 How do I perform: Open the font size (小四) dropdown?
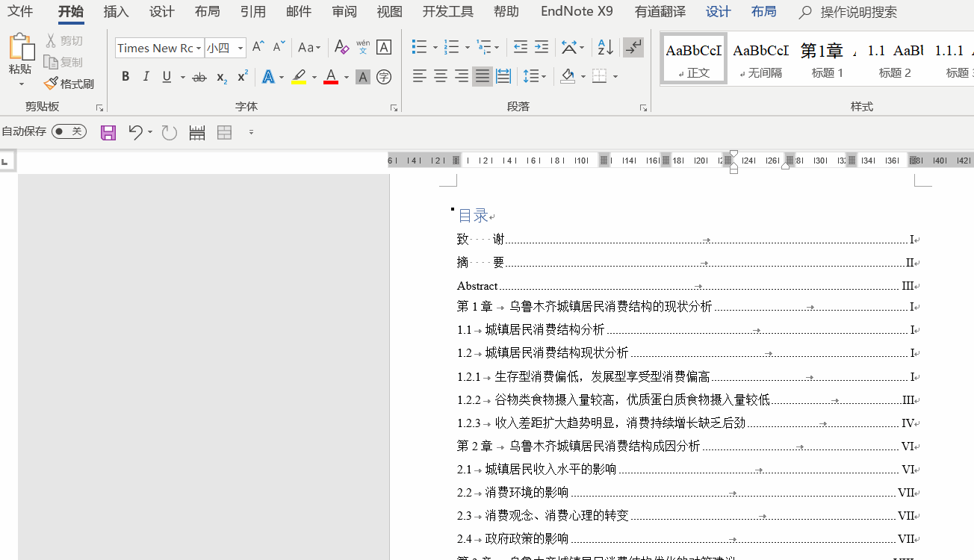point(241,48)
